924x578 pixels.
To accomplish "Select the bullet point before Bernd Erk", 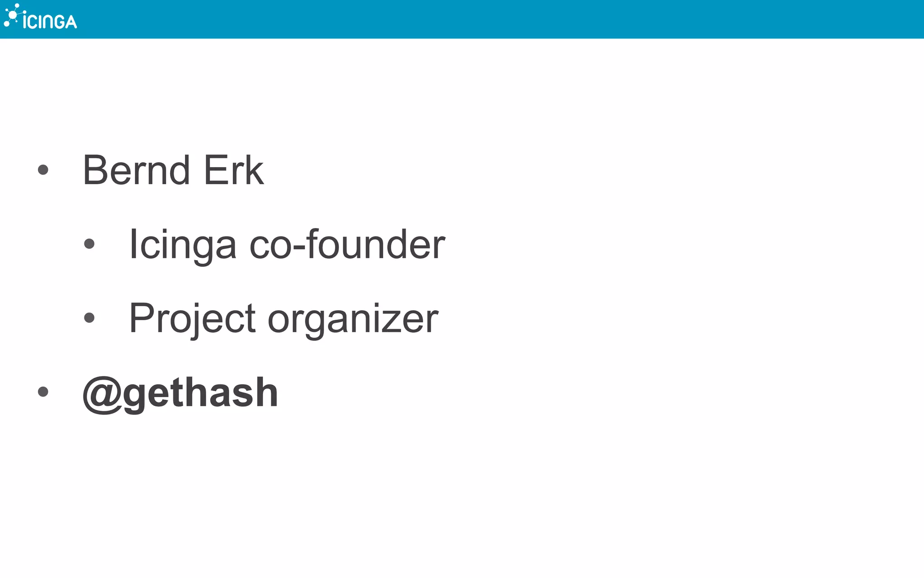I will click(43, 170).
